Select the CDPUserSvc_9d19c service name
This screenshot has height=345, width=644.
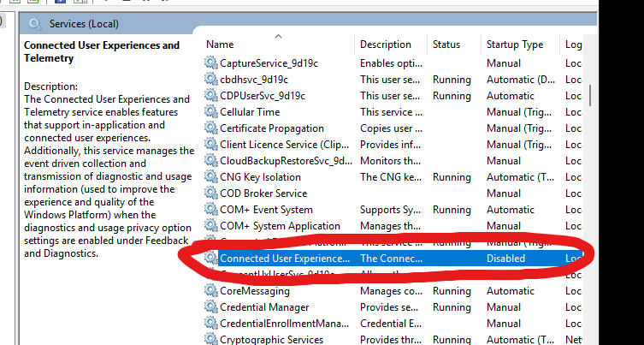(x=263, y=96)
